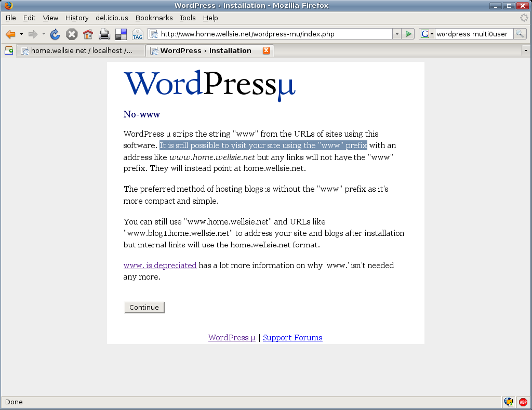The height and width of the screenshot is (410, 532).
Task: Open the del.icio.us bookmarks grid icon
Action: 121,34
